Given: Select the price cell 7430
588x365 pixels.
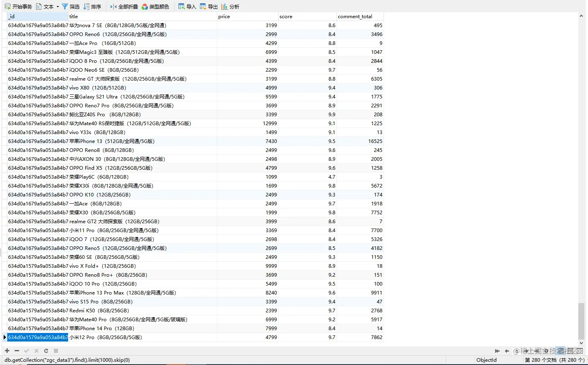Looking at the screenshot, I should coord(248,141).
